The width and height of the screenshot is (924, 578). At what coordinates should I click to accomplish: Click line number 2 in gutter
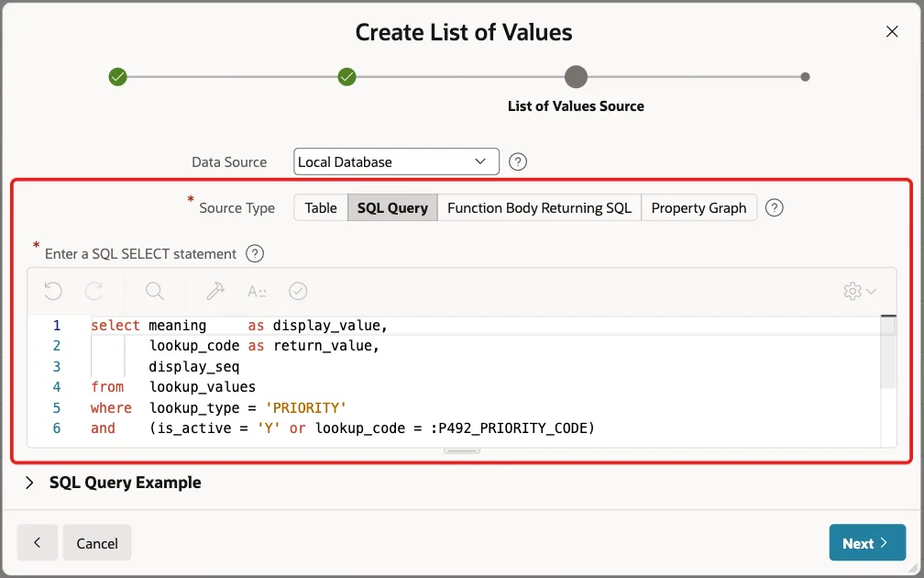[57, 346]
